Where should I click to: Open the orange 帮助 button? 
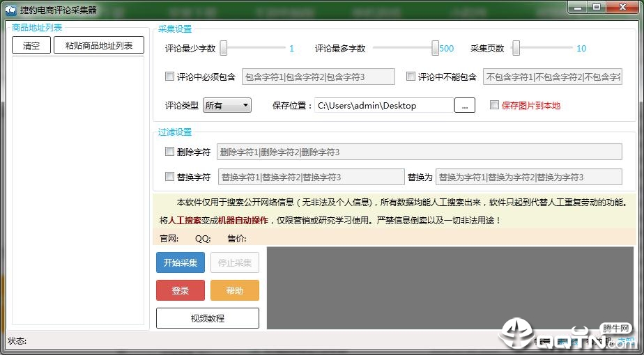tap(234, 290)
